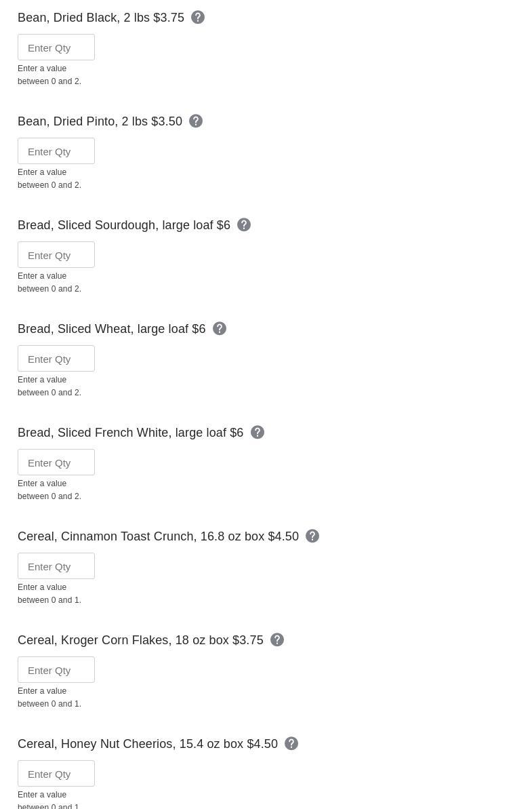Click Enter Qty for Honey Nut Cheerios
The height and width of the screenshot is (809, 532).
56,774
